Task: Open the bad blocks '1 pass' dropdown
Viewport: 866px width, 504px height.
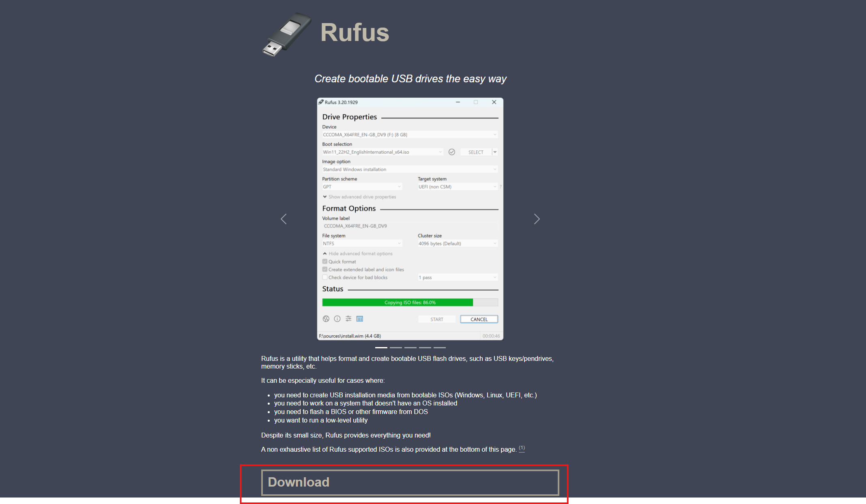Action: [x=458, y=277]
